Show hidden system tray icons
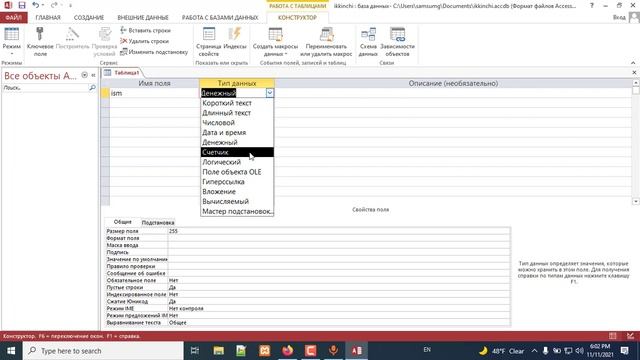 534,351
